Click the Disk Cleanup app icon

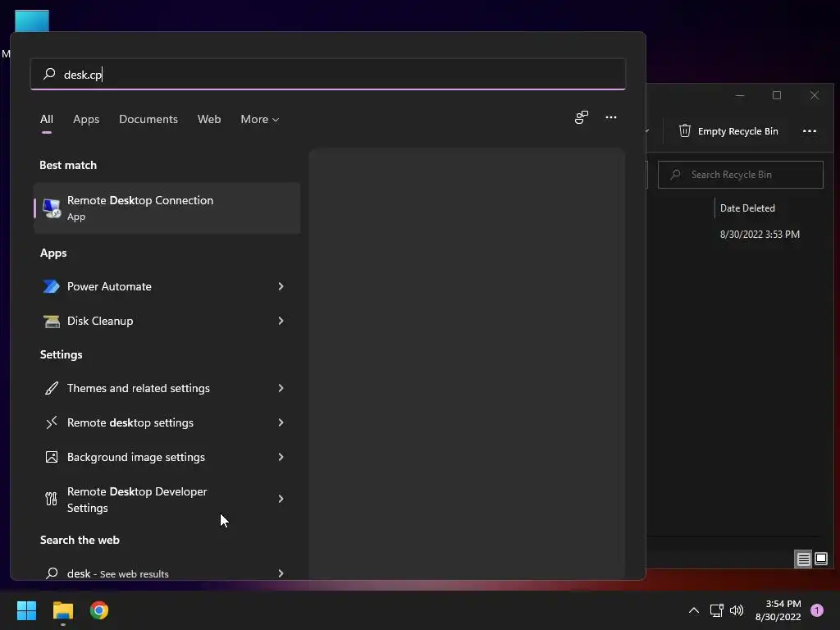(52, 321)
